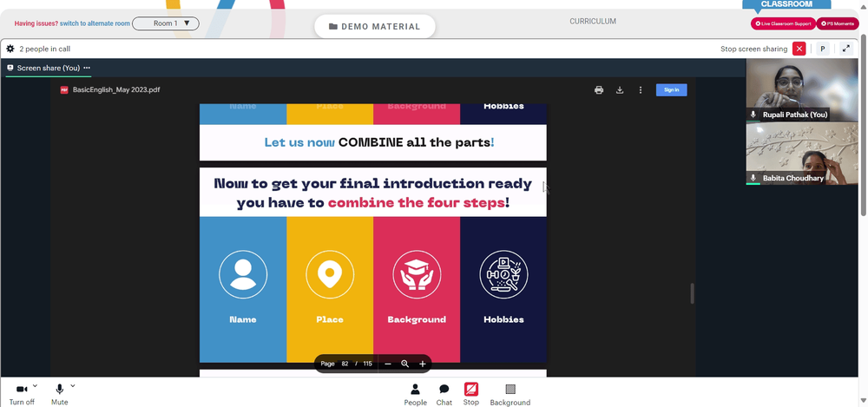Image resolution: width=868 pixels, height=407 pixels.
Task: Expand microphone options chevron
Action: [x=73, y=386]
